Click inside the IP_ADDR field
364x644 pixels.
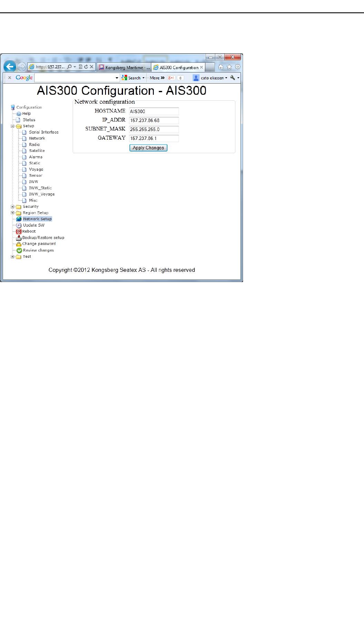[x=154, y=120]
